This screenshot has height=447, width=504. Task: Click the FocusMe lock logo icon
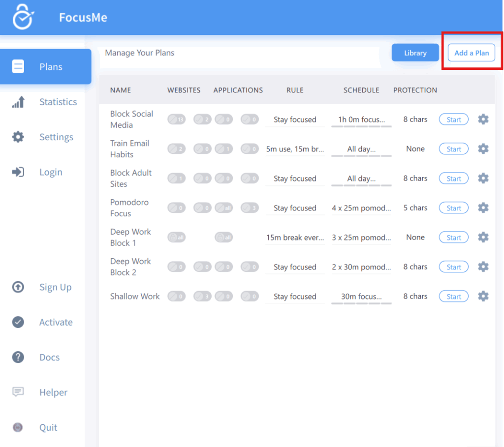coord(23,18)
